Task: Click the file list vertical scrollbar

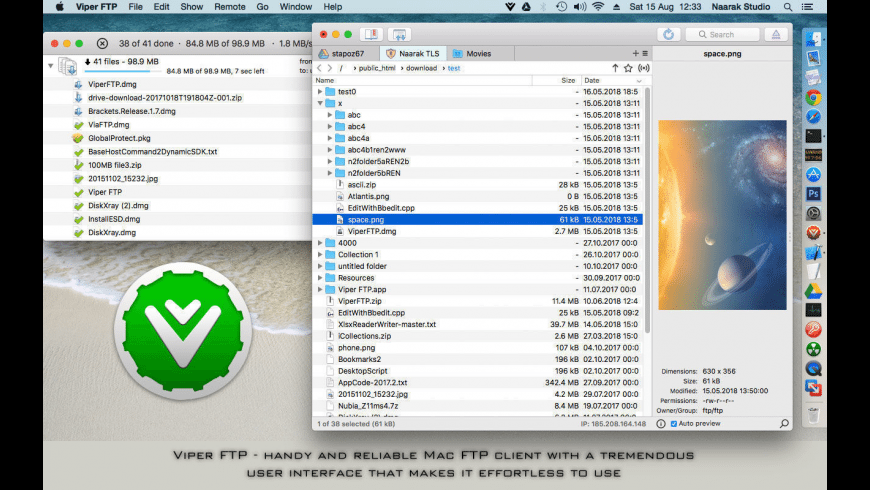Action: [x=647, y=211]
